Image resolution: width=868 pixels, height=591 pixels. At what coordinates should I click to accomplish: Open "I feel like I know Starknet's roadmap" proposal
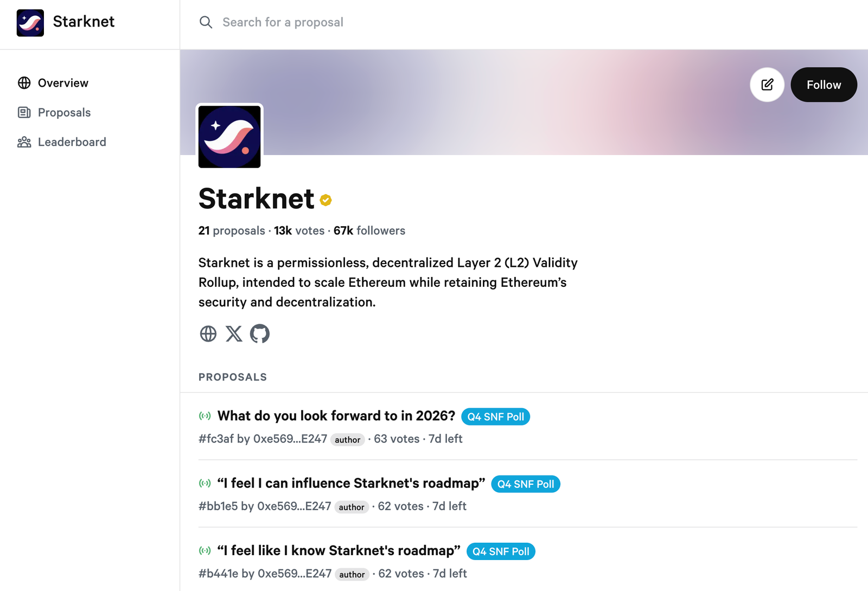point(339,550)
